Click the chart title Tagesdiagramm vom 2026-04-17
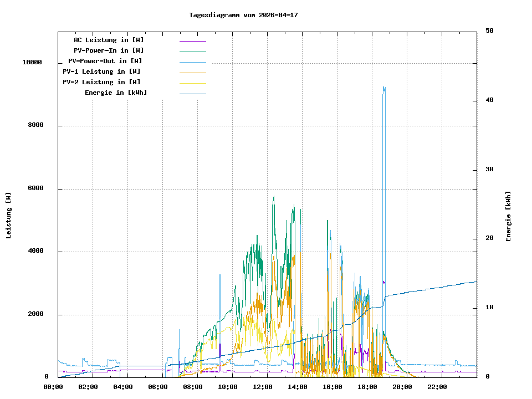532x399 pixels. tap(243, 15)
